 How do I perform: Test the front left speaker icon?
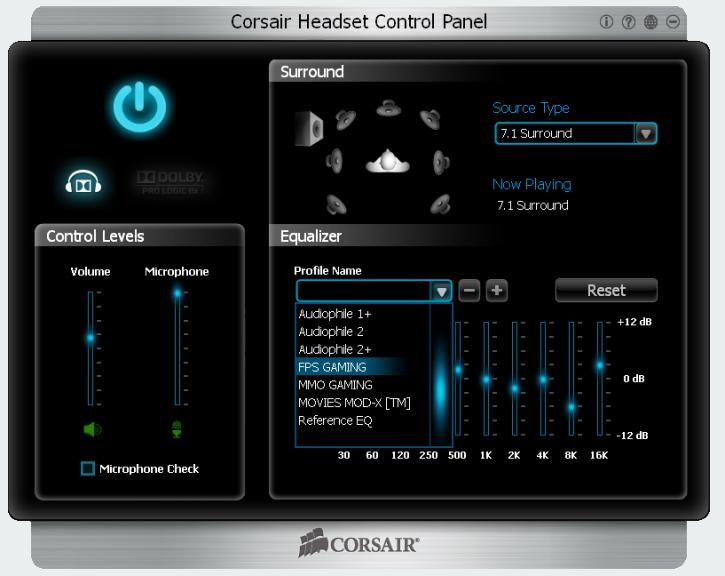[x=345, y=120]
